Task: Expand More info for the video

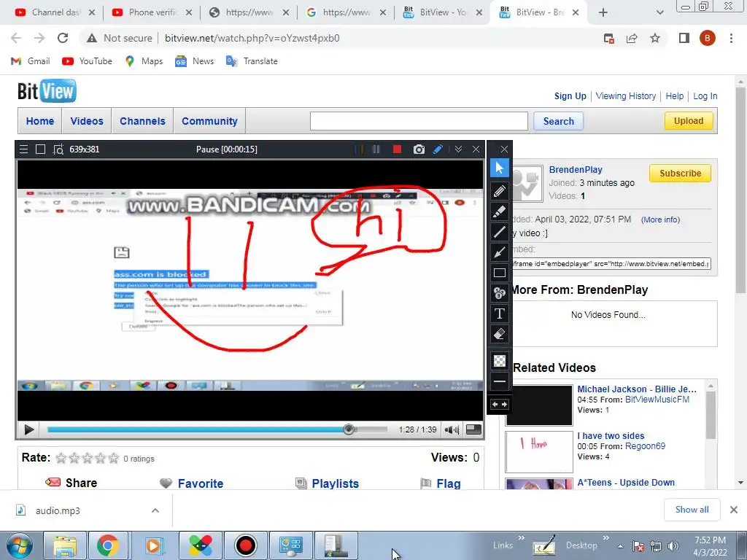Action: point(660,219)
